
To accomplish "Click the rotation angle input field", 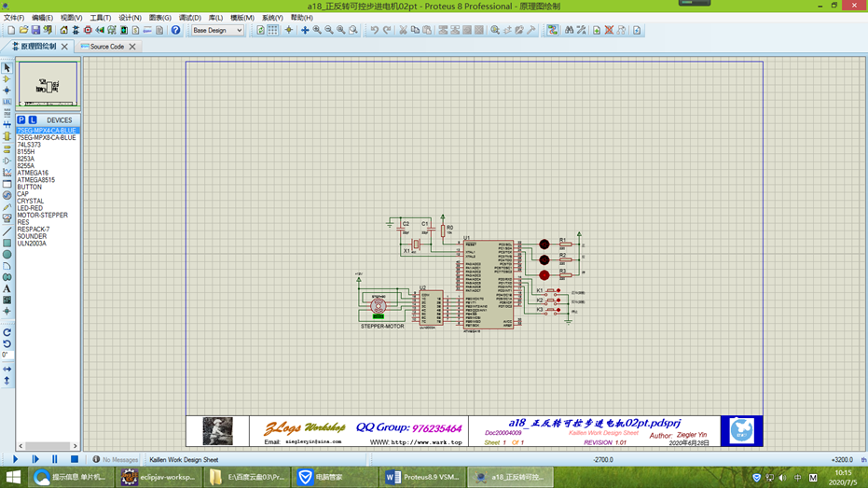I will click(7, 355).
